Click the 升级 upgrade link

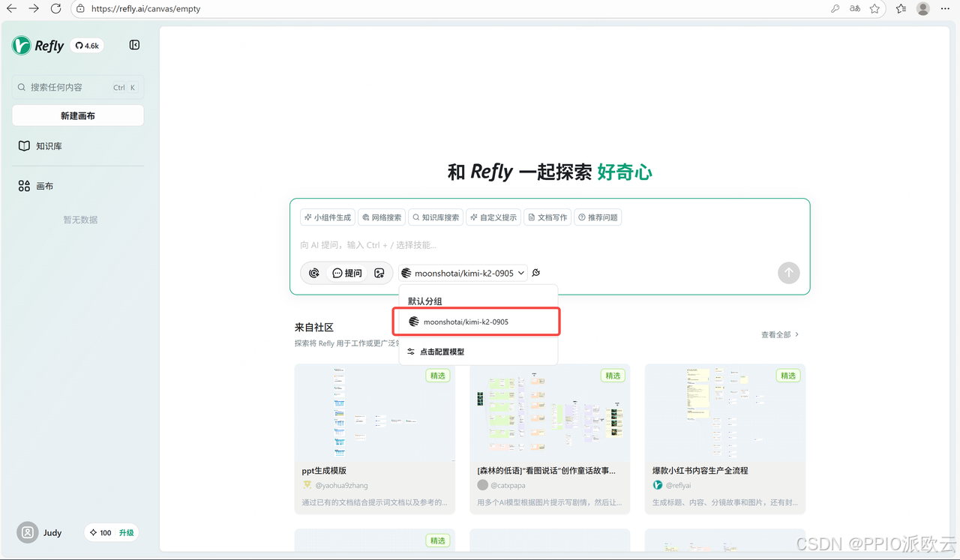click(126, 533)
